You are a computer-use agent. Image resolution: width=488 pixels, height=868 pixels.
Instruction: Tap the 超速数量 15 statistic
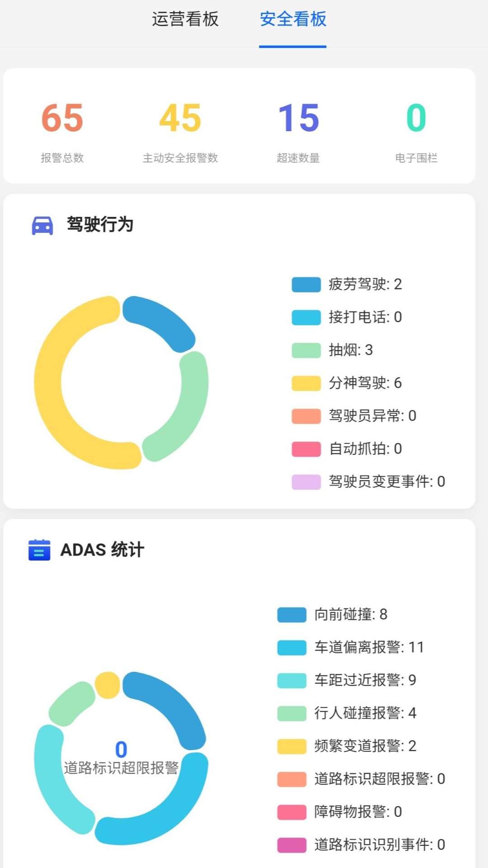[298, 130]
